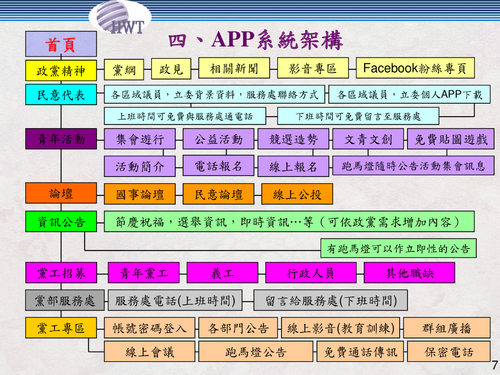Click the 電話報名 box
The width and height of the screenshot is (500, 375).
pos(218,166)
